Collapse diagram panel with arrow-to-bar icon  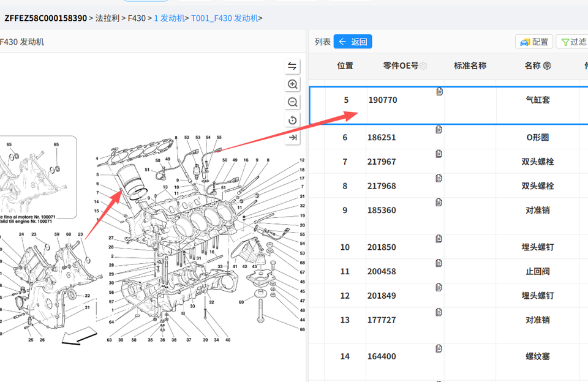click(292, 138)
